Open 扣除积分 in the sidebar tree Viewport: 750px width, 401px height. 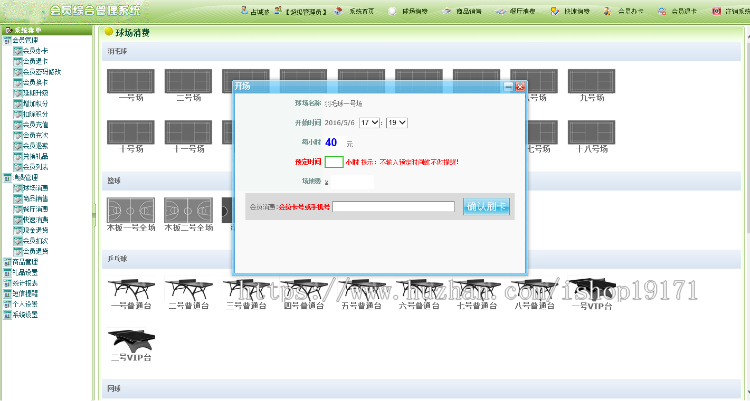[35, 114]
